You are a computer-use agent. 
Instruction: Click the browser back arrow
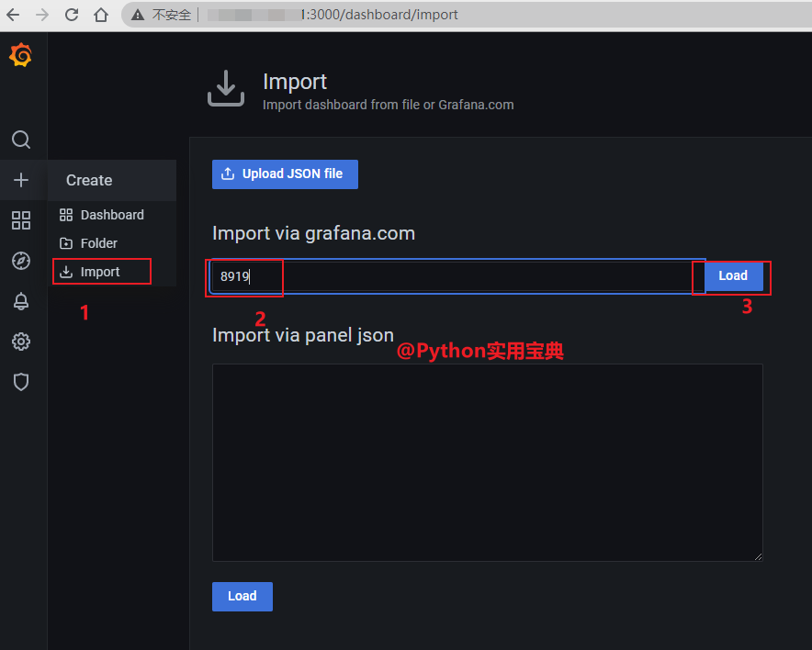13,15
